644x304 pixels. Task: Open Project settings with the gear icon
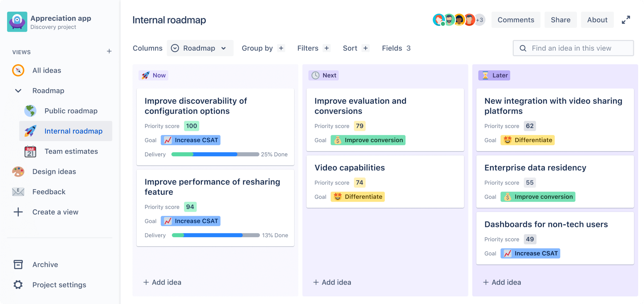pyautogui.click(x=18, y=285)
